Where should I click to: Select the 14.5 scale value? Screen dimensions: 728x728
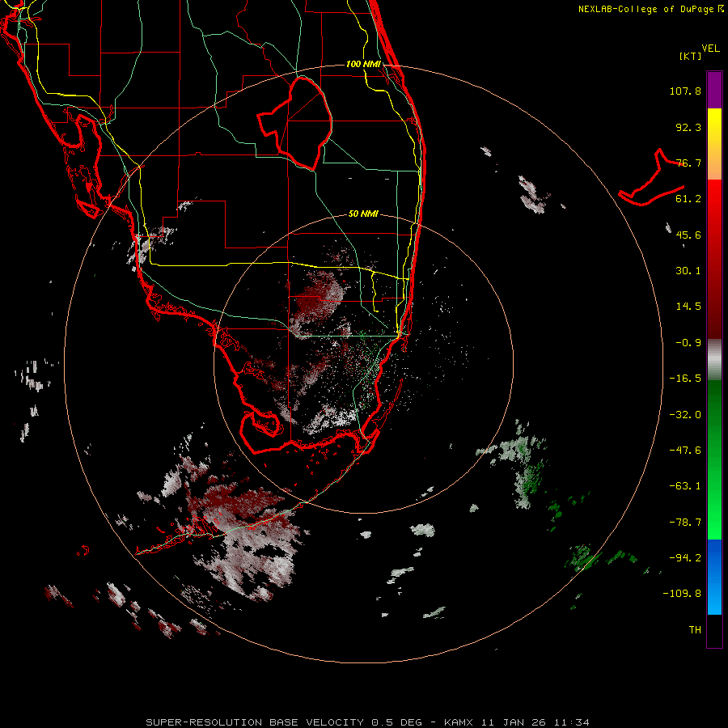coord(688,307)
